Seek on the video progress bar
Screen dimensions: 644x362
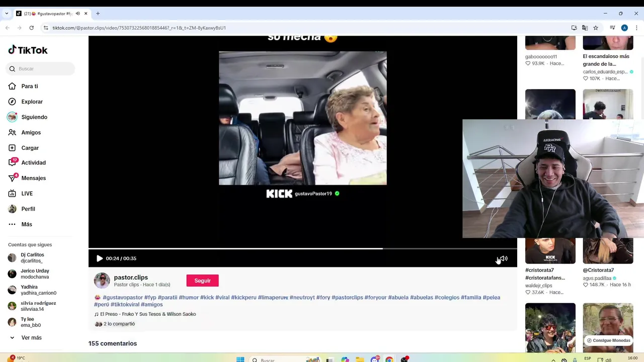(303, 248)
